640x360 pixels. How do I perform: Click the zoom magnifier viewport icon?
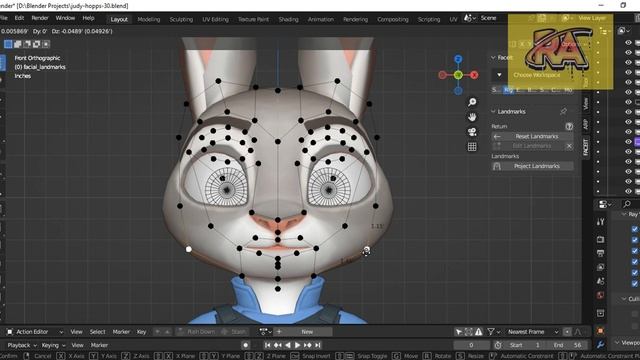[x=472, y=102]
